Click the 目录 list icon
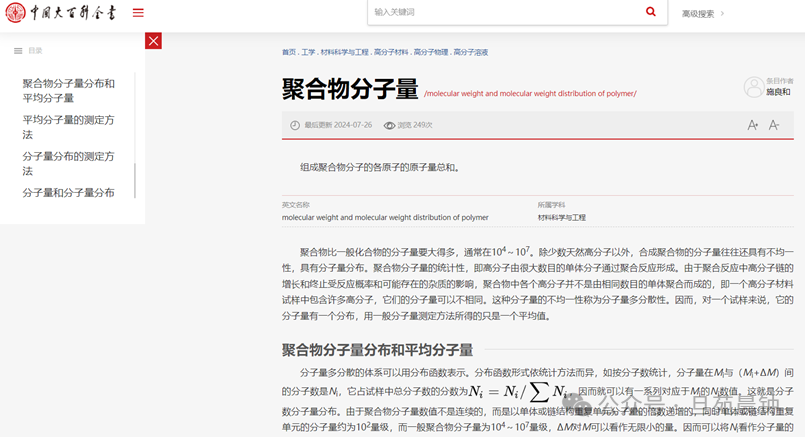The image size is (805, 437). tap(18, 51)
